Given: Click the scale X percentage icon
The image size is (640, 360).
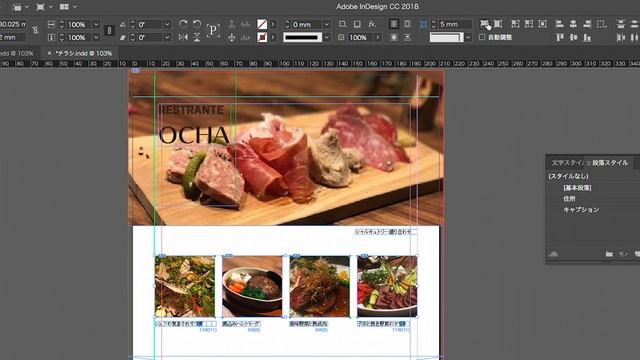Looking at the screenshot, I should coord(51,24).
